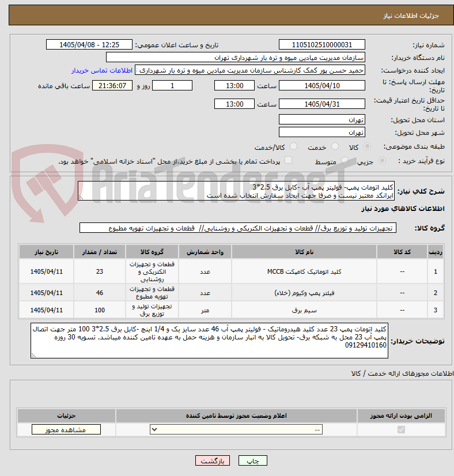Click the کد کالا column header
The width and height of the screenshot is (454, 476).
tap(402, 252)
